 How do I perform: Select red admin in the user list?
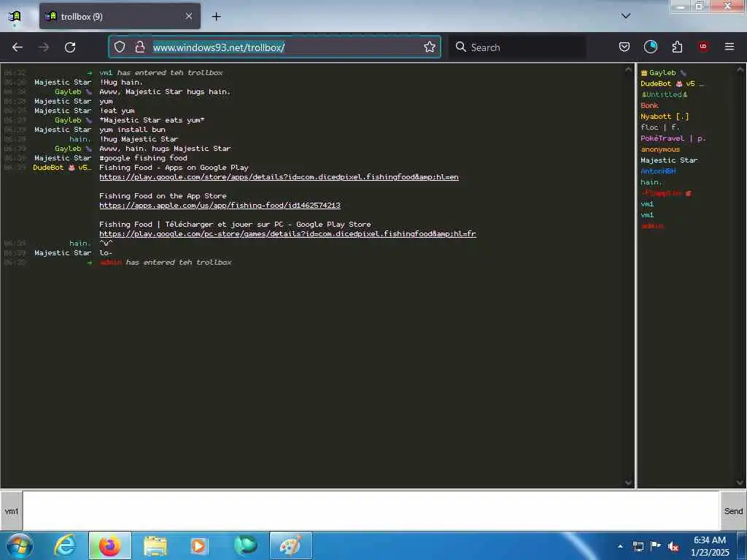click(652, 226)
